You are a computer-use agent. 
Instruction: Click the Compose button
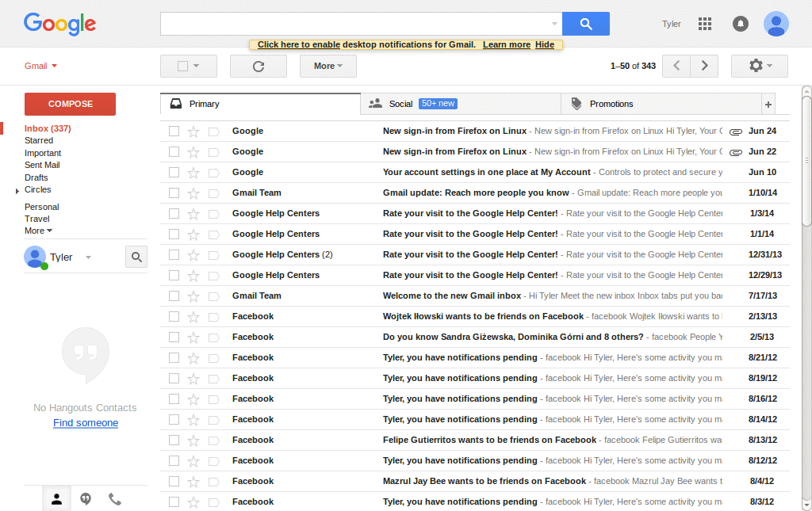click(x=70, y=104)
